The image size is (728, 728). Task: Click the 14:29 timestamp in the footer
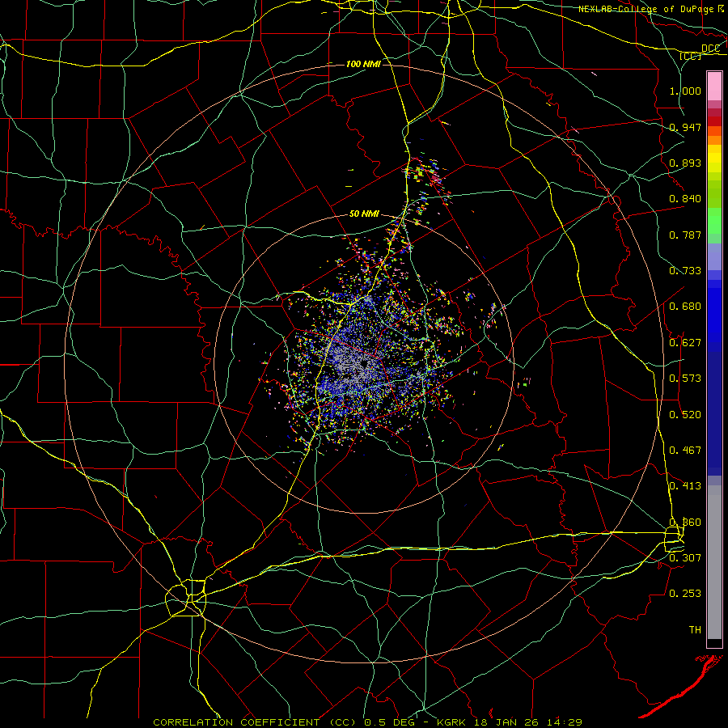pos(565,722)
